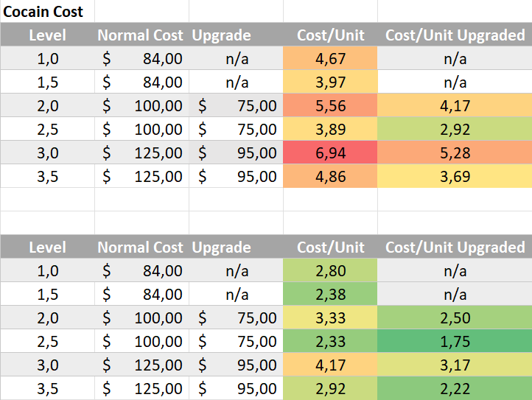Select the cell with value 2,22
This screenshot has height=400, width=532.
455,388
